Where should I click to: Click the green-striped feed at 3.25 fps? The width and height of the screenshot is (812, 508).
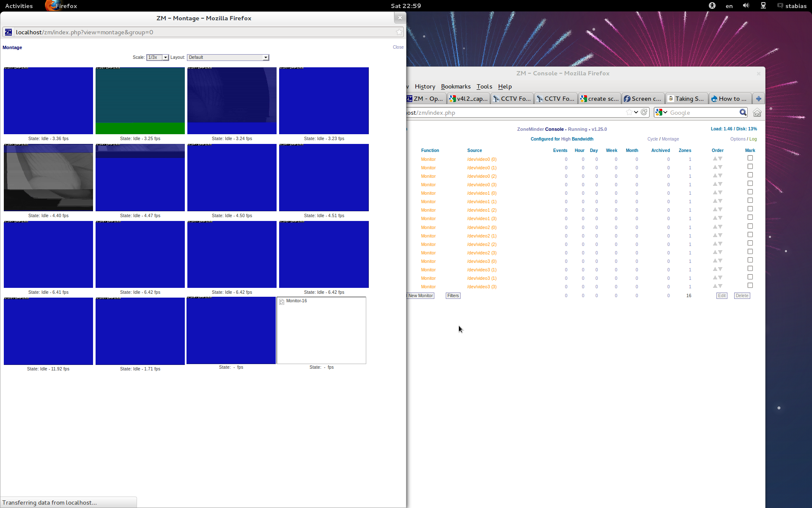click(140, 101)
